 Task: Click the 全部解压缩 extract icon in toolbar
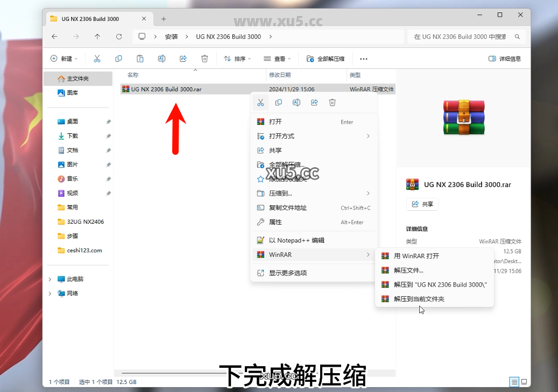tap(309, 59)
